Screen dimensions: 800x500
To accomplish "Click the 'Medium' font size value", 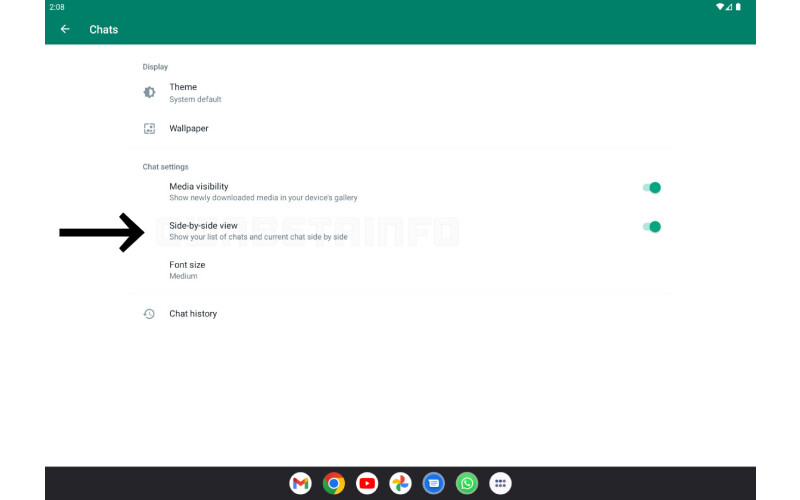I will pos(183,276).
